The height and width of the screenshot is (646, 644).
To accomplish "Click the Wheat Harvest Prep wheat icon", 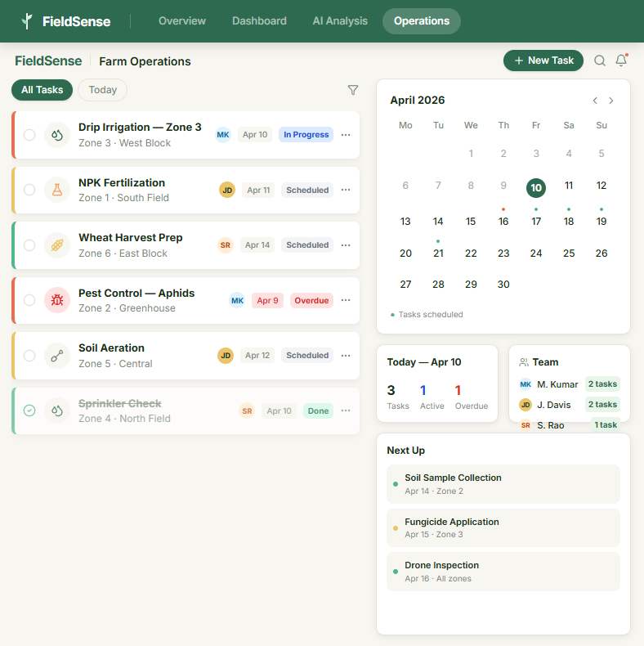I will point(57,245).
